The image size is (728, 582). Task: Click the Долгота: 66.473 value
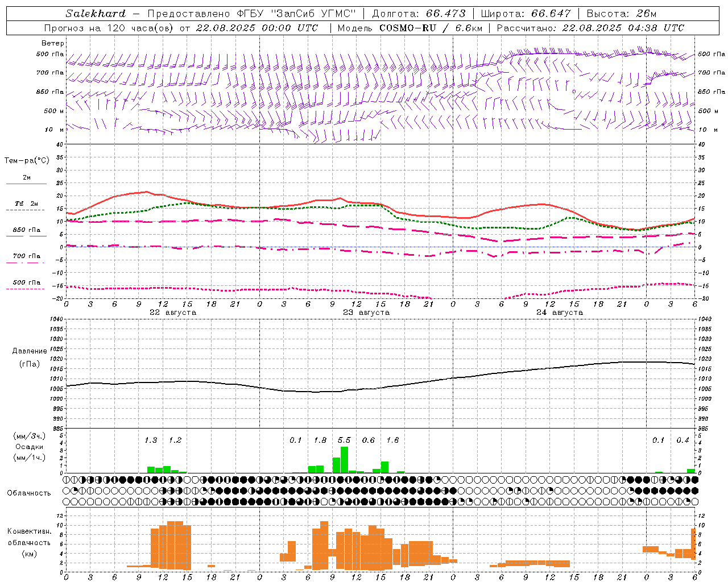[419, 14]
